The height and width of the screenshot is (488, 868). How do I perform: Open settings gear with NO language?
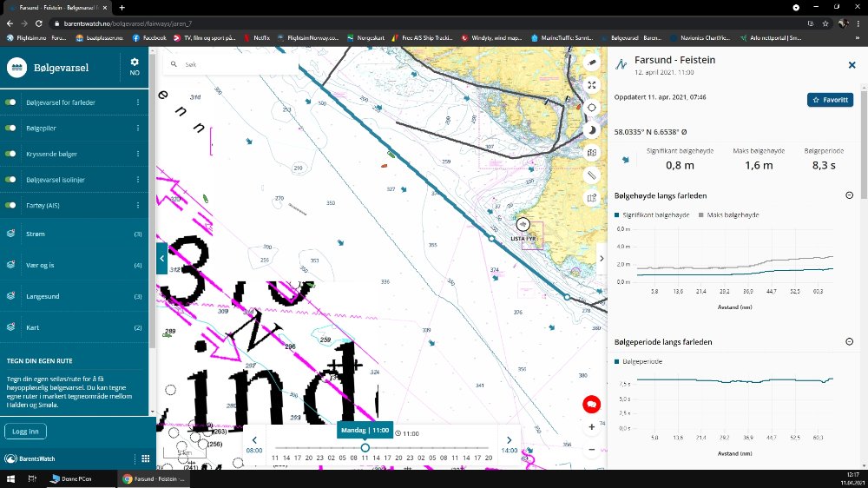point(135,67)
